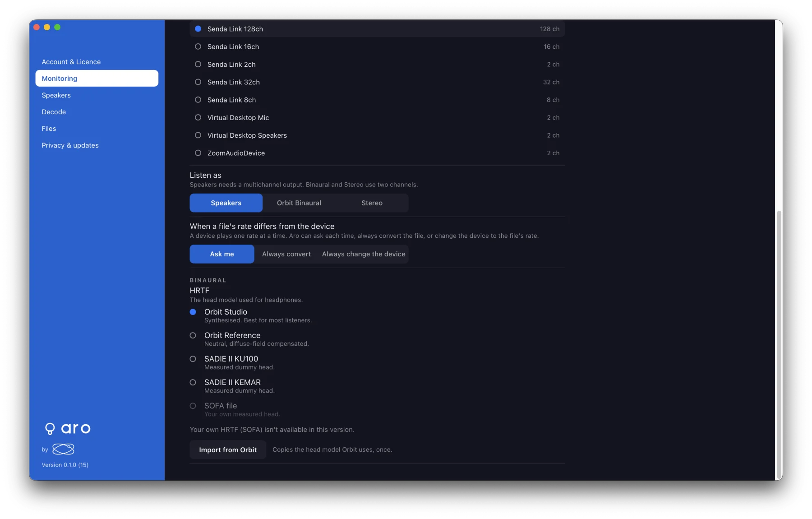Screen dimensions: 812x519
Task: Click 'When a file's rate differs' heading
Action: tap(262, 227)
